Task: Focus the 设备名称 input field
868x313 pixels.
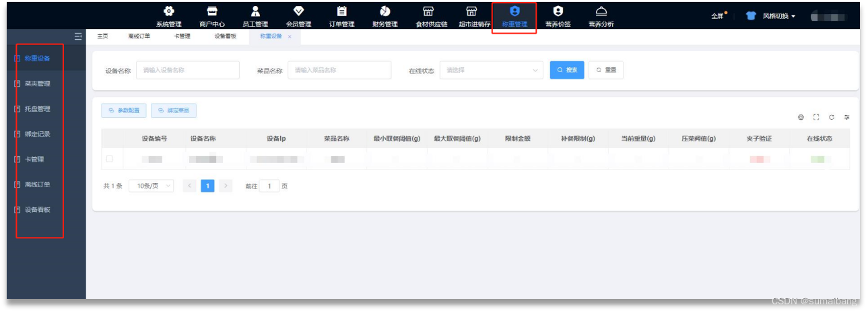Action: pos(188,70)
